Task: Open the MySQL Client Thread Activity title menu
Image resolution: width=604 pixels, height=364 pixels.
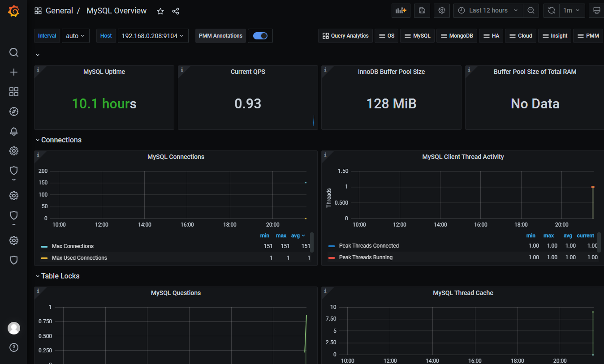Action: point(463,157)
